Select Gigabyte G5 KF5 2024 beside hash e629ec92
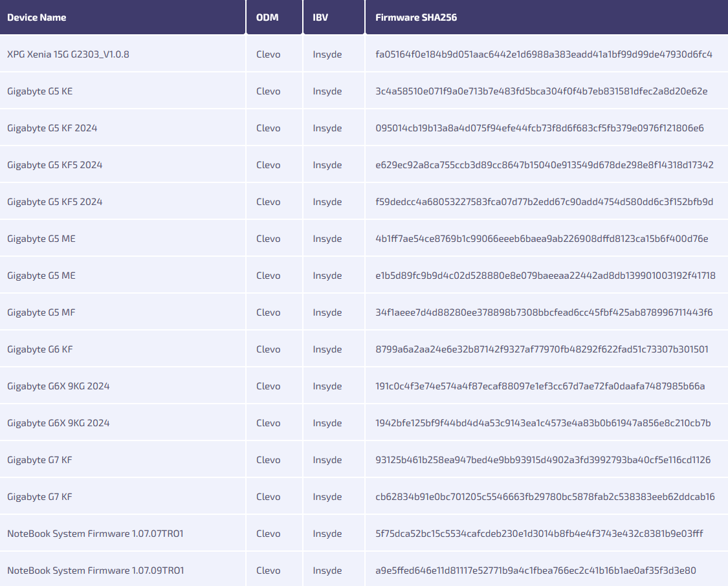This screenshot has width=728, height=586. [x=55, y=165]
